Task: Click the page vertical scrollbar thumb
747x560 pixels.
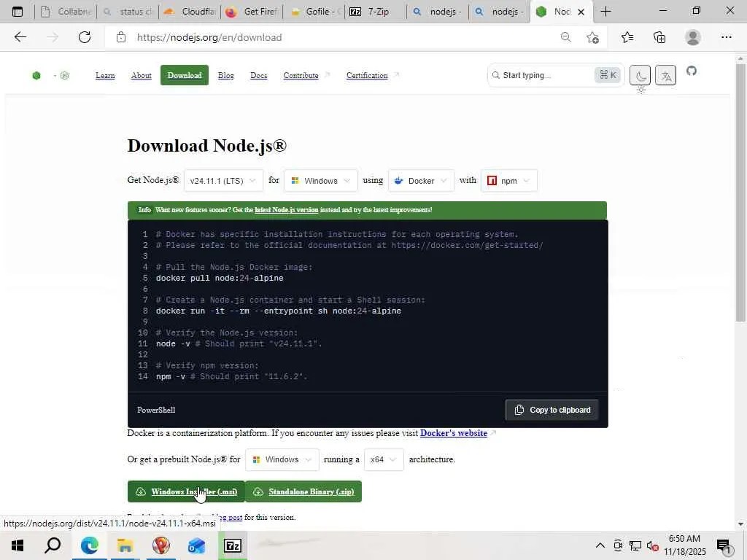Action: (x=740, y=192)
